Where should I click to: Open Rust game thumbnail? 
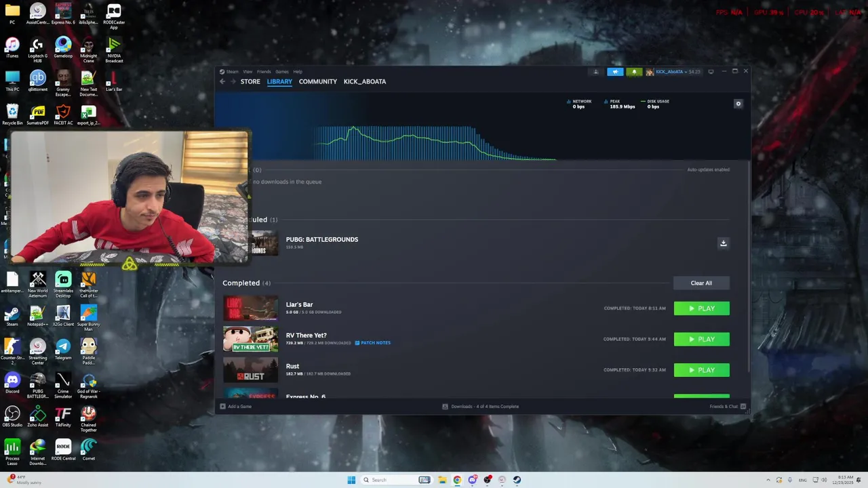click(x=251, y=370)
